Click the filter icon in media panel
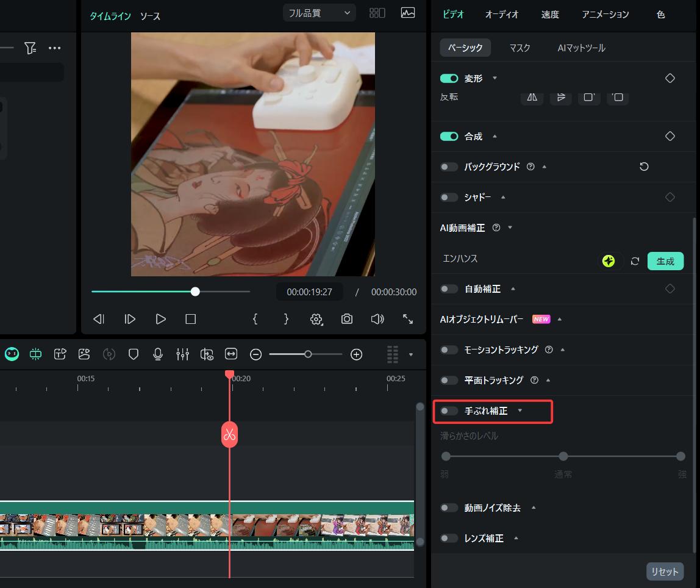The image size is (700, 588). click(30, 48)
